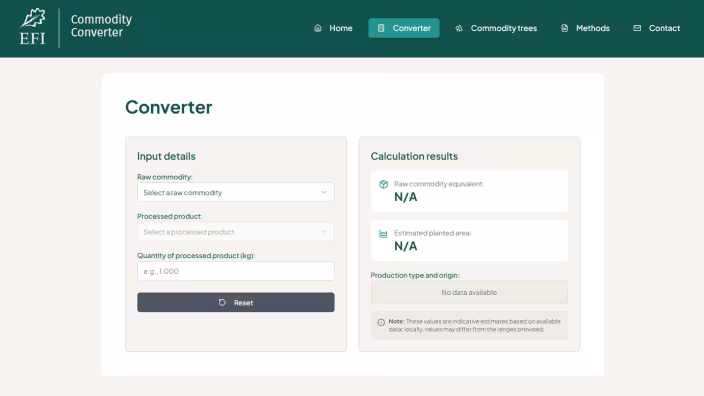Open the Contact page

coord(656,28)
